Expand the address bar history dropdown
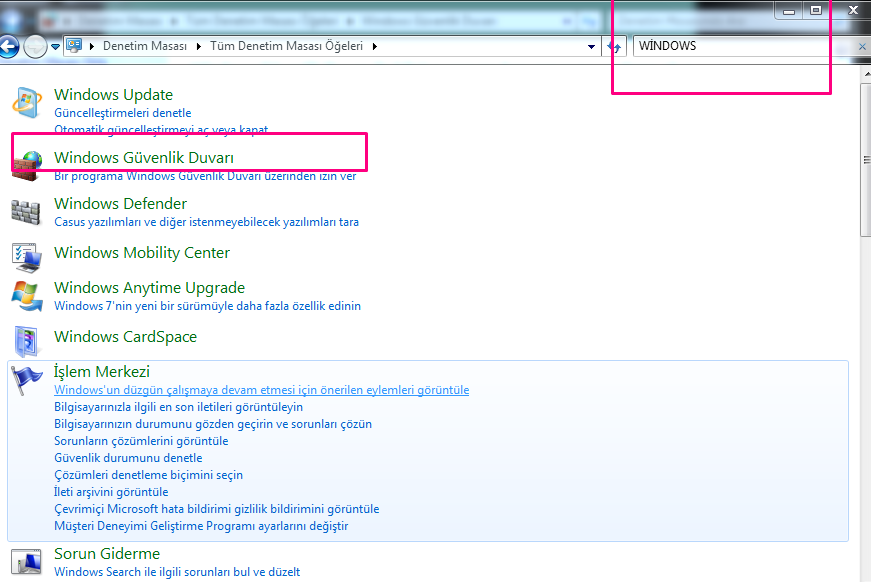The width and height of the screenshot is (871, 582). 591,47
